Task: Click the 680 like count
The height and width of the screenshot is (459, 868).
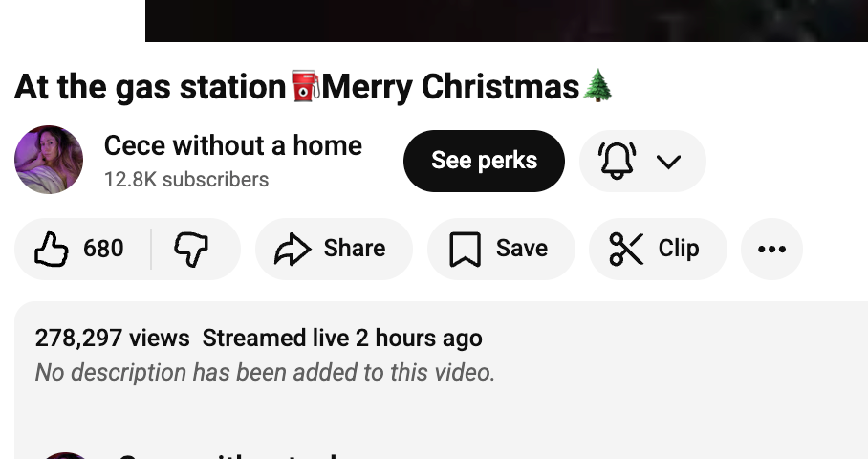Action: click(x=103, y=249)
